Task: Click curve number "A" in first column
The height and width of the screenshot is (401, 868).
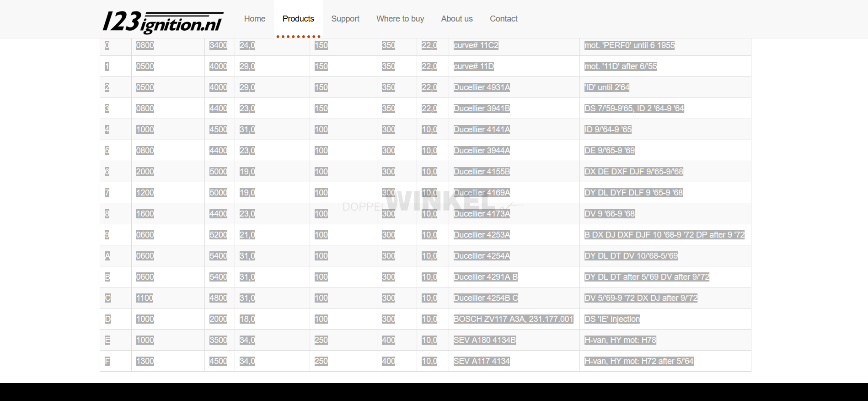Action: click(x=107, y=256)
